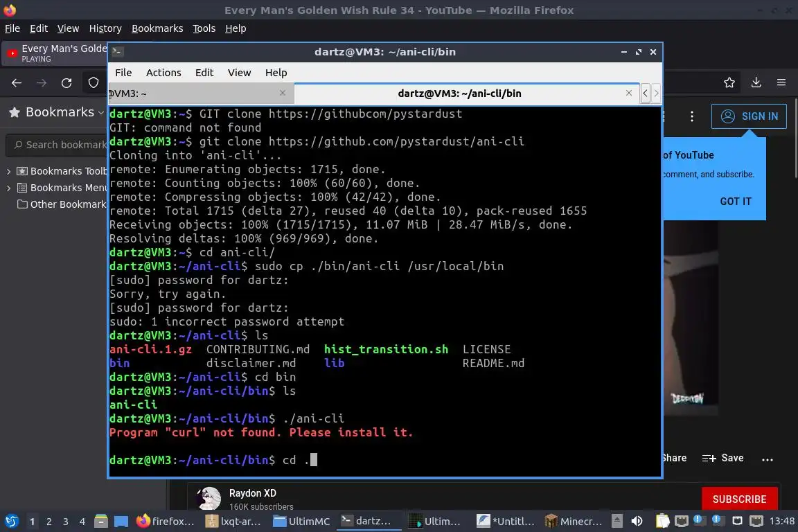Subscribe to Raydon XD channel
This screenshot has width=798, height=532.
740,499
